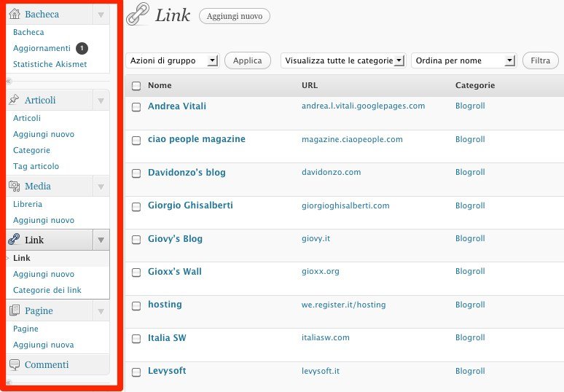Visit the davidonzo.com URL

(x=331, y=172)
